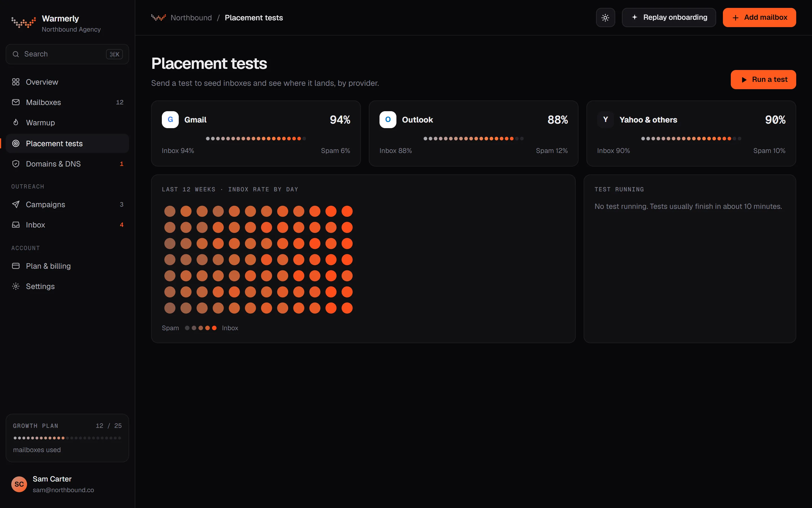Click the Campaigns paper plane icon
The width and height of the screenshot is (812, 508).
[16, 204]
